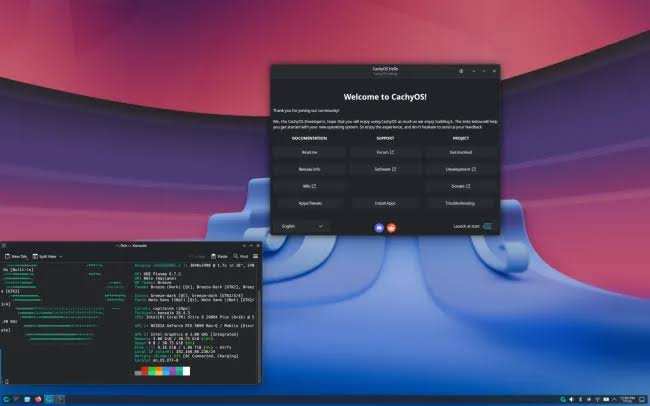Viewport: 650px width, 406px height.
Task: Open the Software link button
Action: tap(385, 169)
